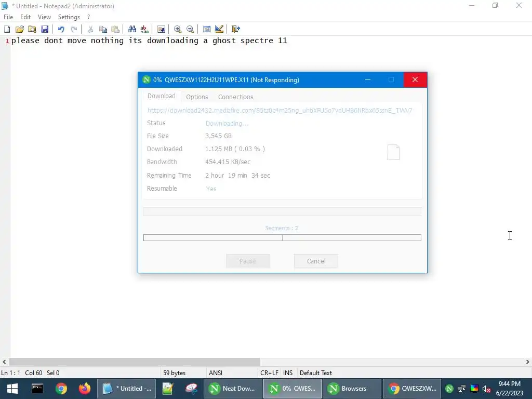Click the INS status bar entry

(x=288, y=373)
